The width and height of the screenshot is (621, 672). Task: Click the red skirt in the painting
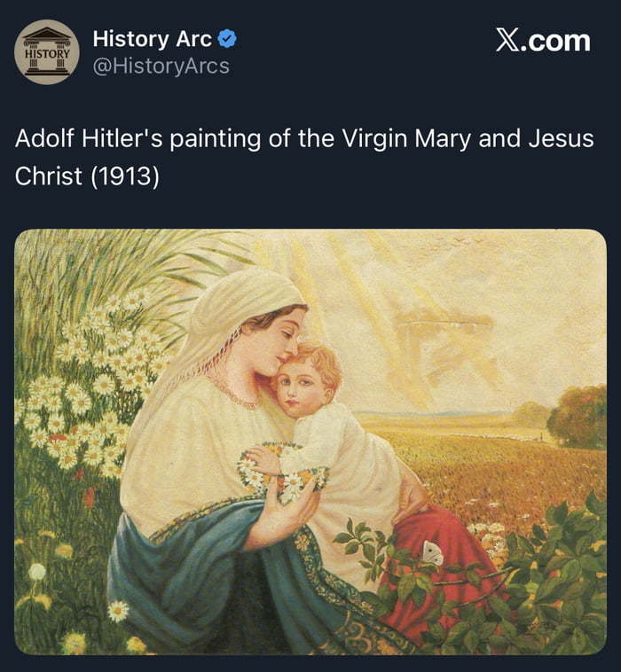click(452, 576)
